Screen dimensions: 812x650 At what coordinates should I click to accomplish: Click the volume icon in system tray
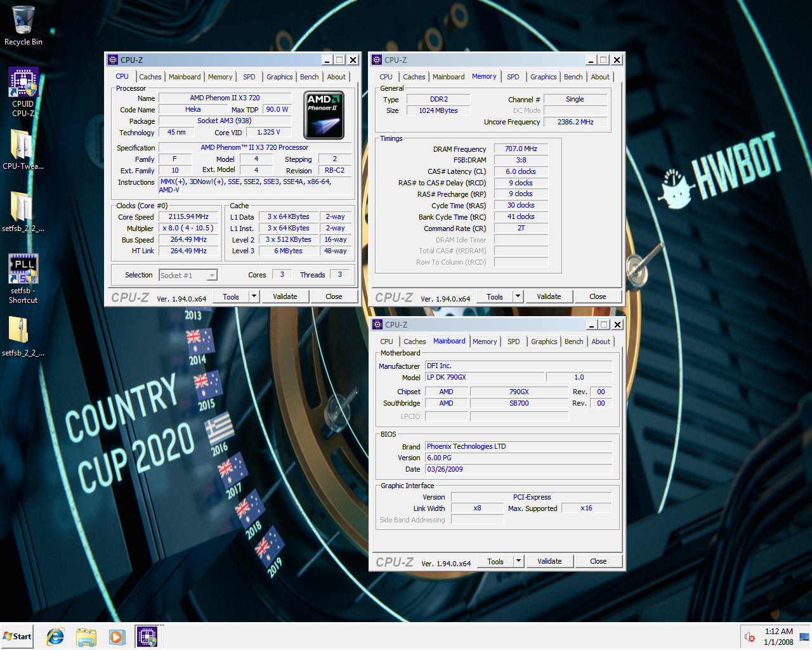750,637
